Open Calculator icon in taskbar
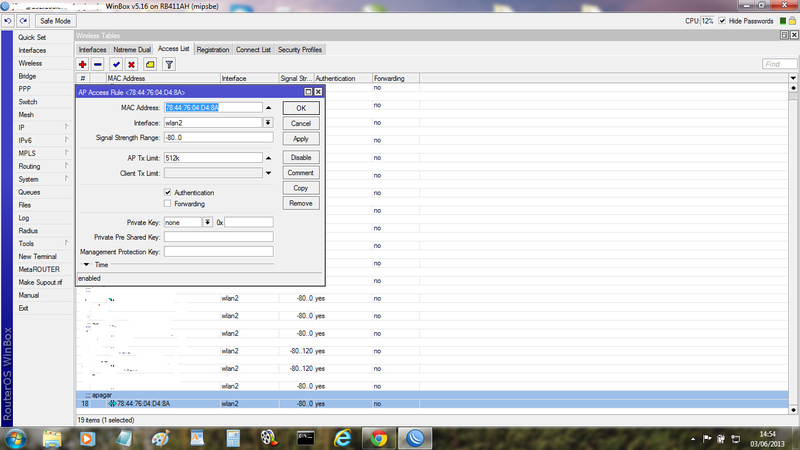Image resolution: width=800 pixels, height=450 pixels. tap(233, 438)
